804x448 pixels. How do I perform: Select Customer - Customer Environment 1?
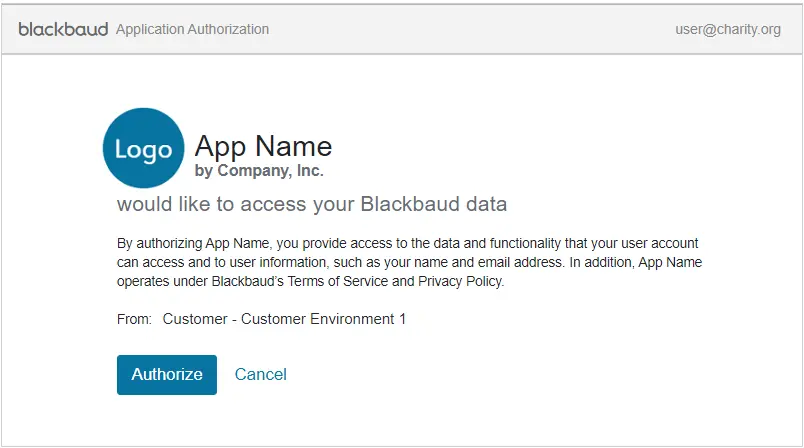(284, 319)
